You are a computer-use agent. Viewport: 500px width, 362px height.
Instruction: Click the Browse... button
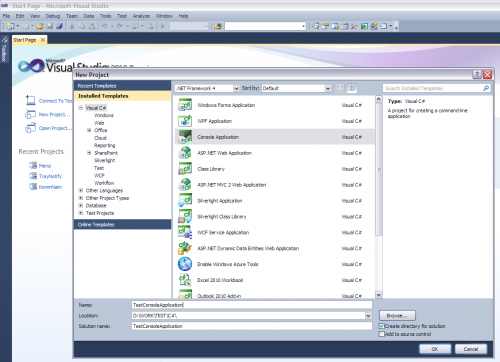(x=397, y=315)
